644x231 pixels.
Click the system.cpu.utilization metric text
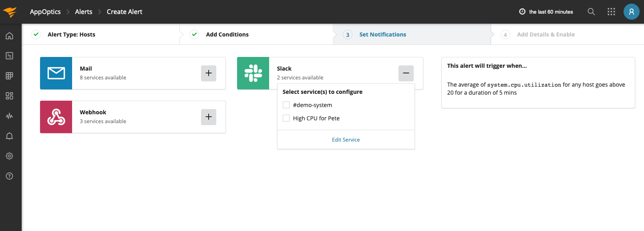coord(524,85)
